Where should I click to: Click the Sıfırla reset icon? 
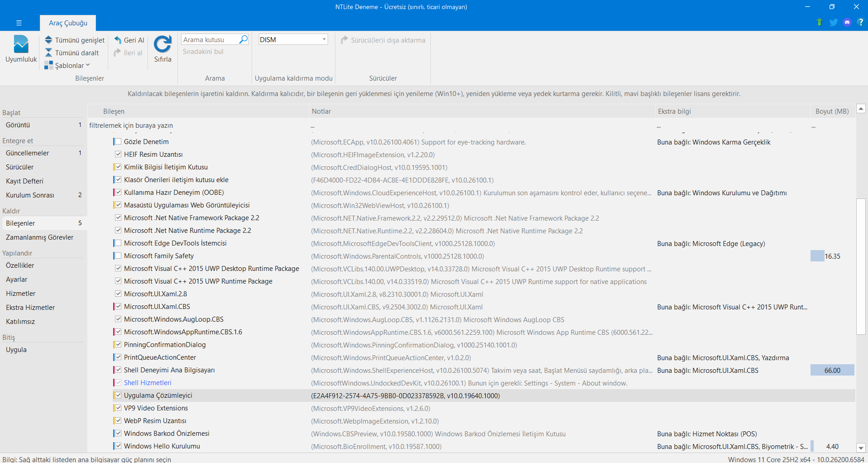162,44
